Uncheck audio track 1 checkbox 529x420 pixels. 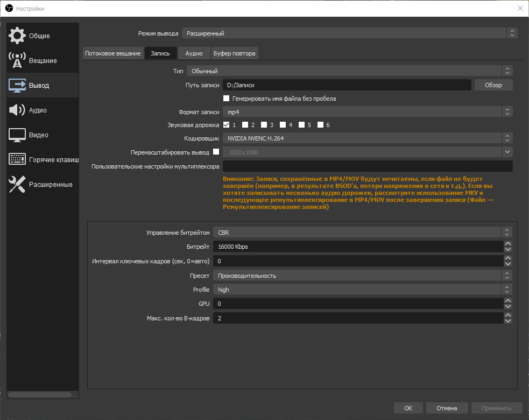[227, 125]
